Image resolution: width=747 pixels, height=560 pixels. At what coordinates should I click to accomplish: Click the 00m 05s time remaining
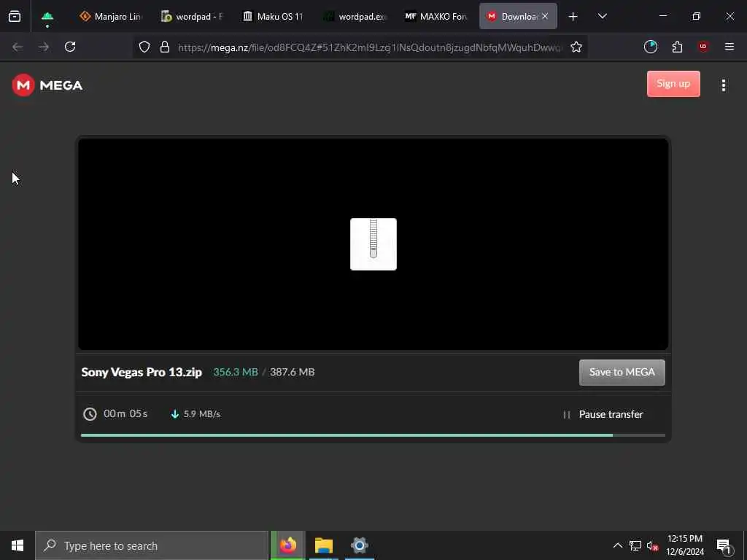point(125,414)
